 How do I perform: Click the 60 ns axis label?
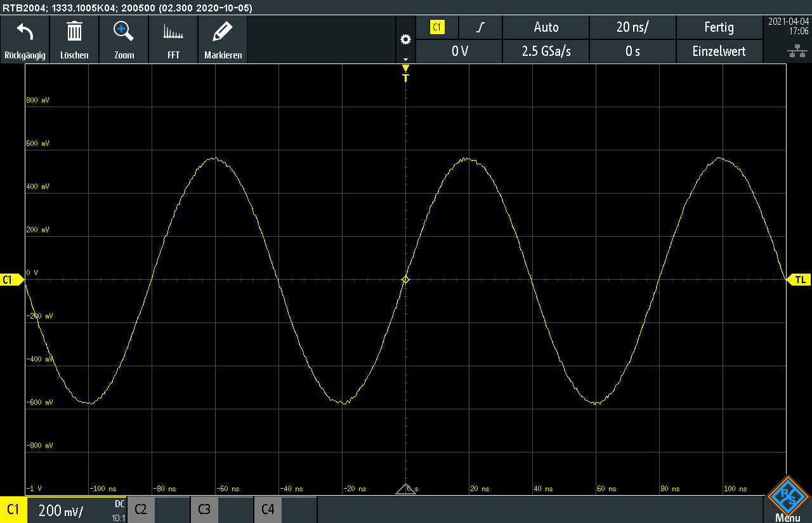(x=607, y=489)
